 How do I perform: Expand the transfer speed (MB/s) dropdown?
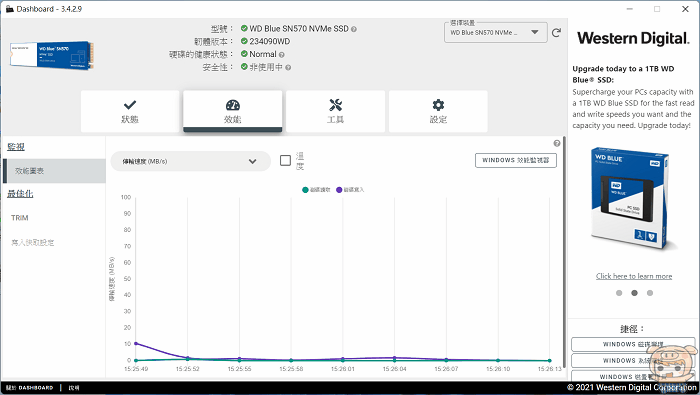tap(191, 161)
